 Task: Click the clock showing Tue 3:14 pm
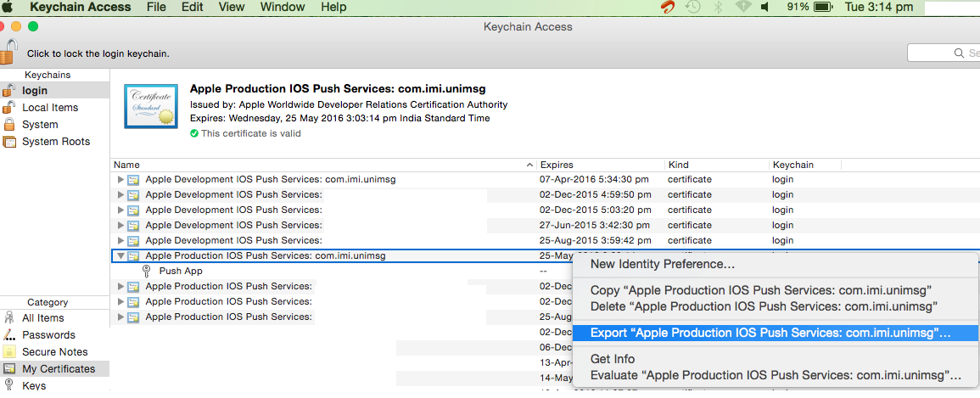click(x=878, y=8)
